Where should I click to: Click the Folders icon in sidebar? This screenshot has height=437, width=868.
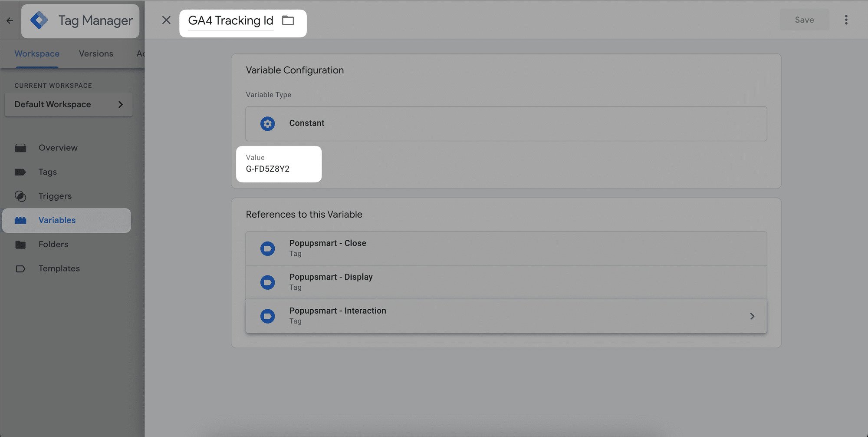tap(20, 245)
